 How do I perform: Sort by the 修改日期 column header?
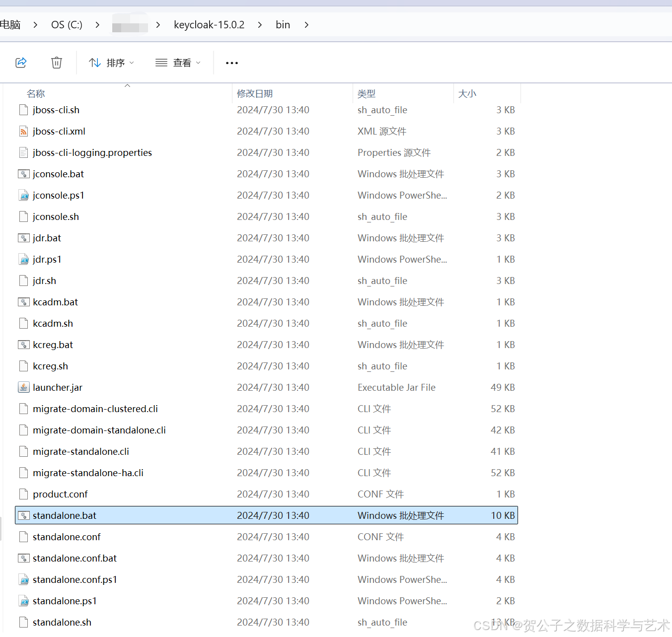(255, 93)
